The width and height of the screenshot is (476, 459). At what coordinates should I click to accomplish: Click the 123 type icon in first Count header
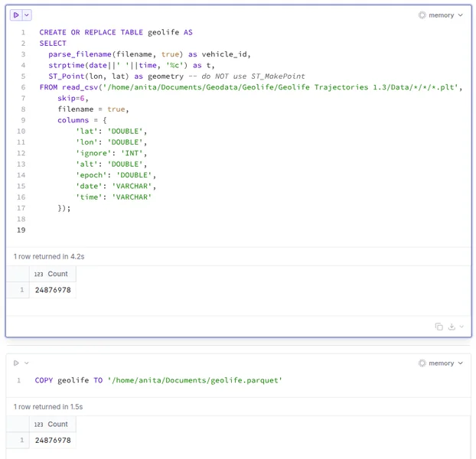(38, 274)
